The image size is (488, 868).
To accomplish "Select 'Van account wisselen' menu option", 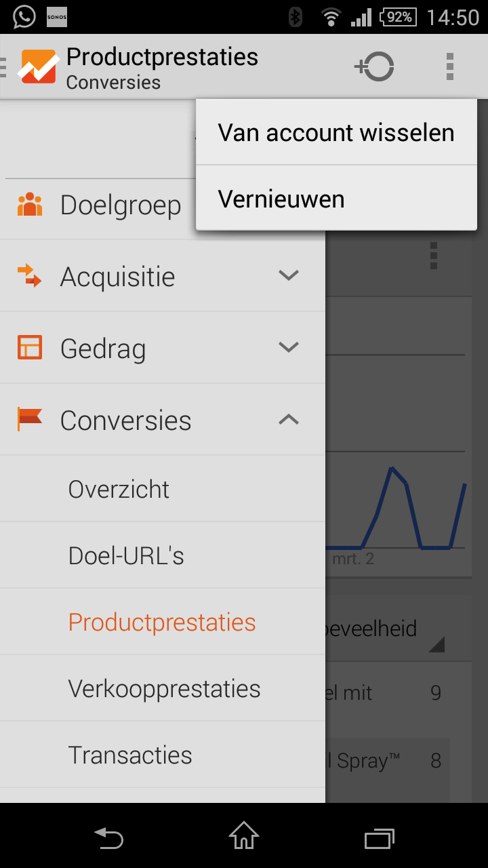I will click(336, 133).
